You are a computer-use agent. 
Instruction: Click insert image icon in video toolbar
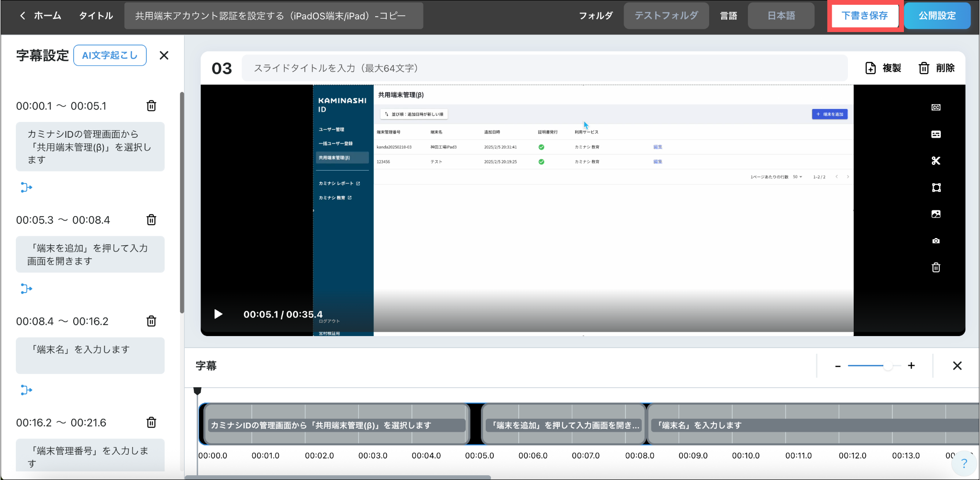click(936, 214)
